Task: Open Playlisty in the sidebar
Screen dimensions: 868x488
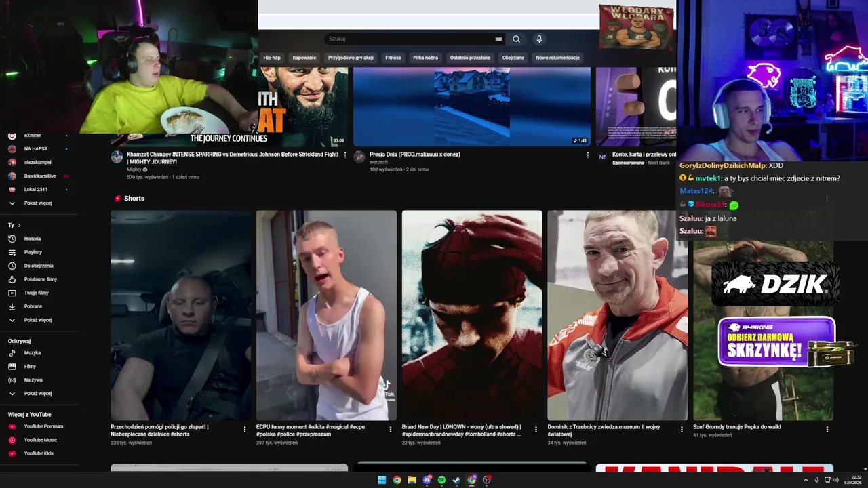Action: point(33,252)
